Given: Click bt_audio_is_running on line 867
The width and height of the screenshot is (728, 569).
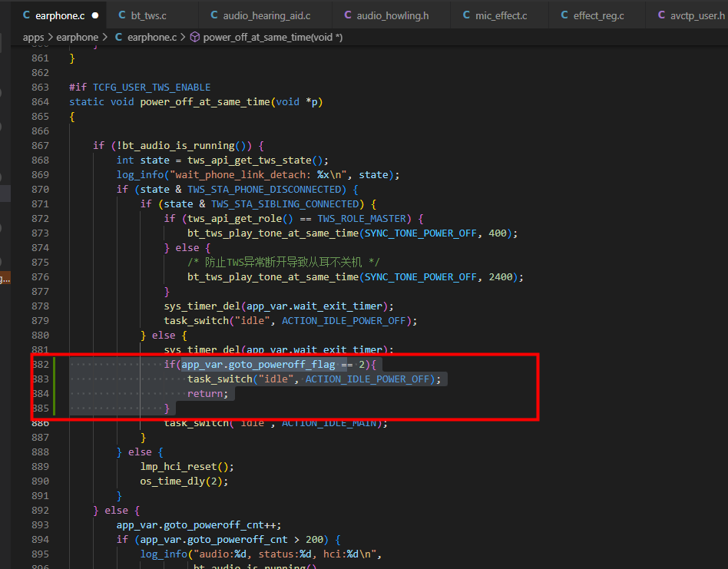Looking at the screenshot, I should coord(179,146).
